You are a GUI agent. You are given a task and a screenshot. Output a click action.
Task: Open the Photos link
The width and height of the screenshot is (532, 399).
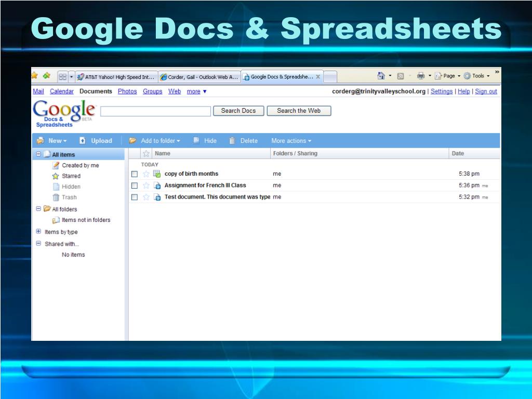[x=127, y=91]
